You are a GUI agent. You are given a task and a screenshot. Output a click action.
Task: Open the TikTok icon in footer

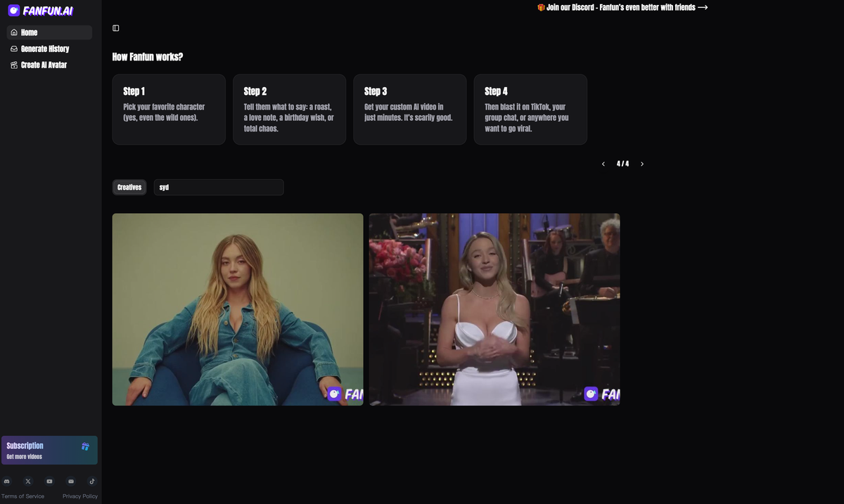(x=91, y=481)
